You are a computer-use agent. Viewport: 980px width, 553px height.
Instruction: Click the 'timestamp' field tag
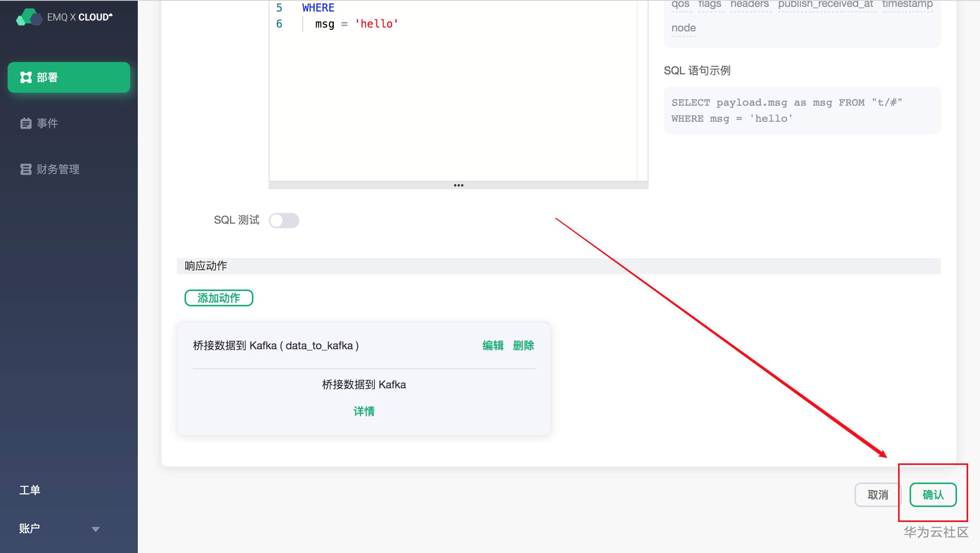[907, 4]
